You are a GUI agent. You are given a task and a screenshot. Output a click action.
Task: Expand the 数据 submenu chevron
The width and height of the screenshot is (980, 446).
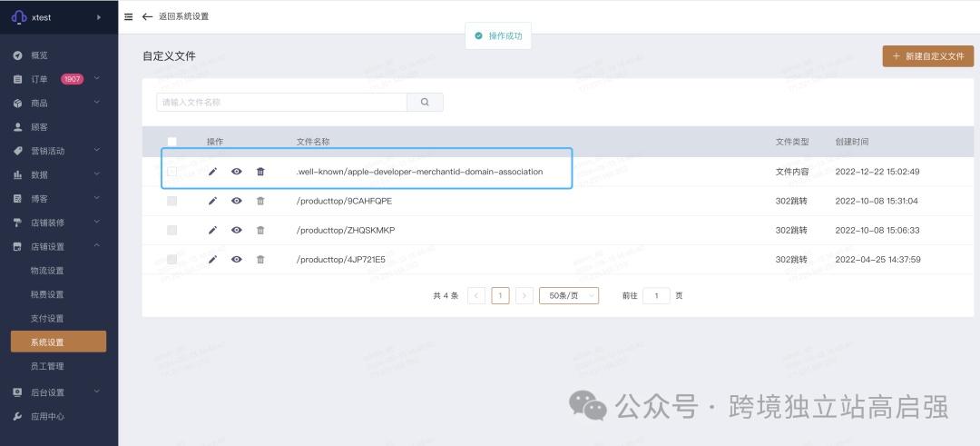pos(97,173)
